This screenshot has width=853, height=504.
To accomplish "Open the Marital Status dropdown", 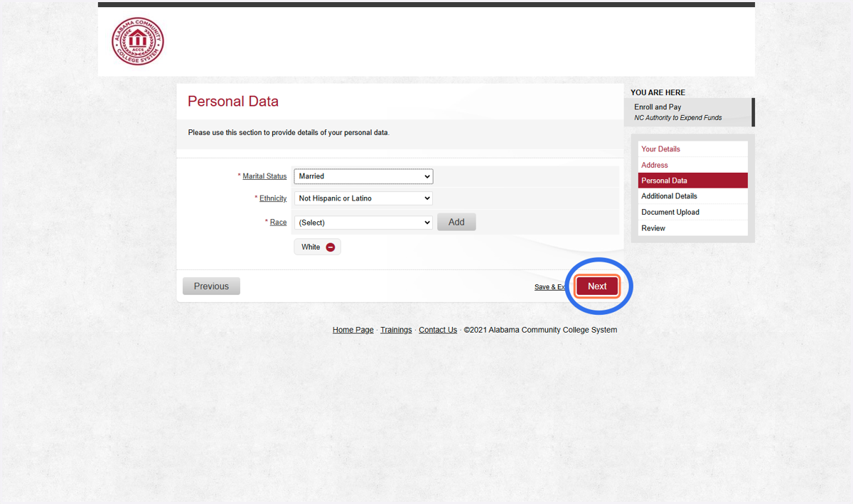I will pos(363,176).
